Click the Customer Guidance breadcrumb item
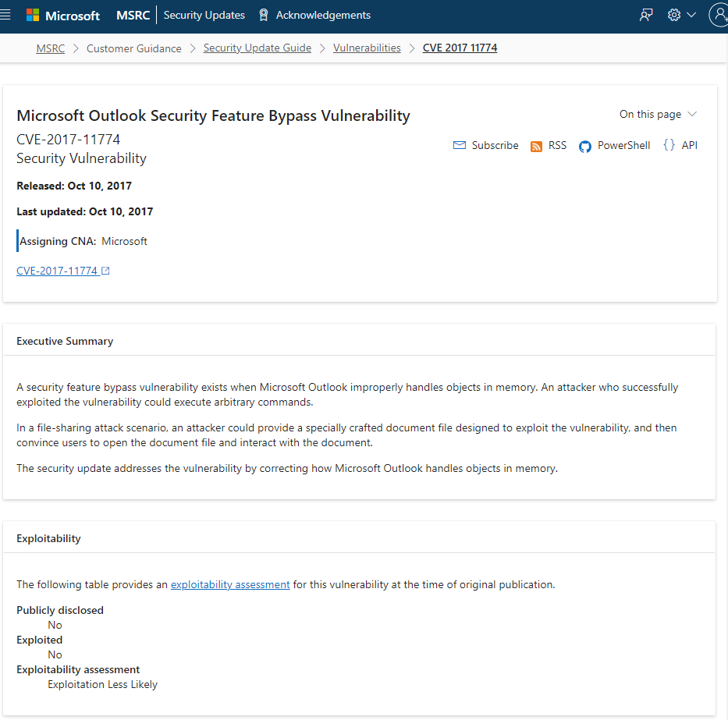Viewport: 728px width, 720px height. 133,48
